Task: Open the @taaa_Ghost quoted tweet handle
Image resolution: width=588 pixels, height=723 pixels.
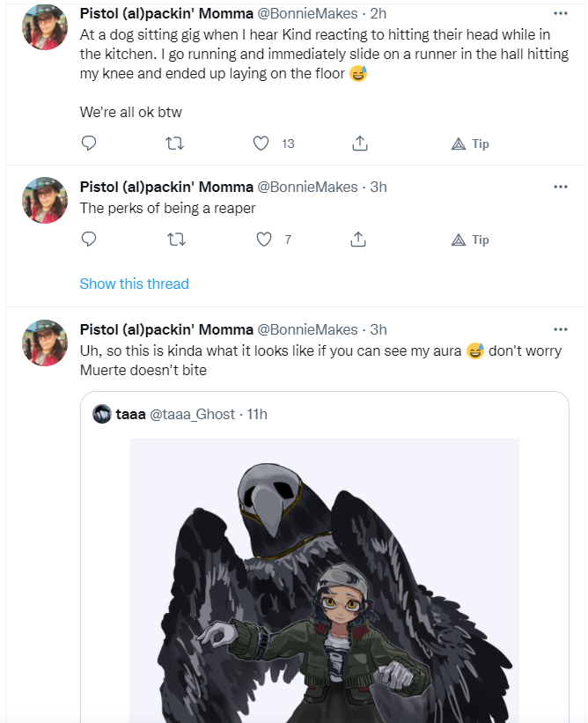Action: click(x=193, y=414)
